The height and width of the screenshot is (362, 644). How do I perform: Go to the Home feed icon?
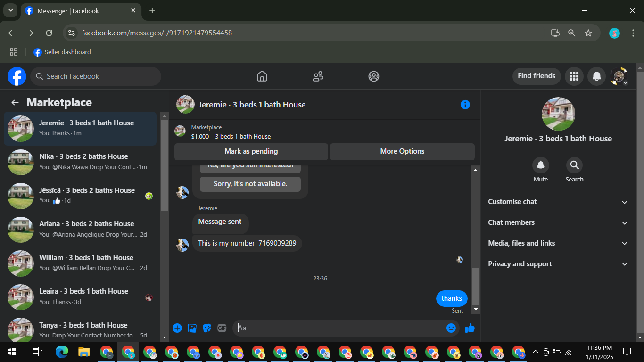(262, 76)
